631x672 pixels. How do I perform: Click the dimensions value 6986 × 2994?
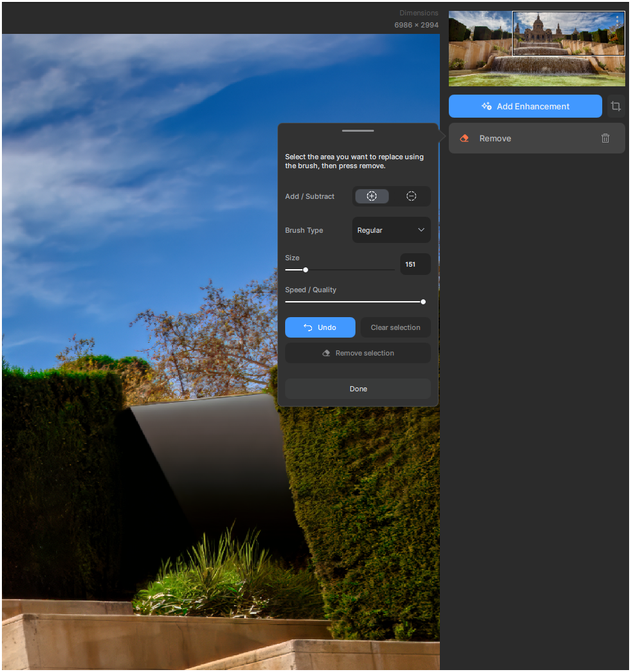pos(416,25)
